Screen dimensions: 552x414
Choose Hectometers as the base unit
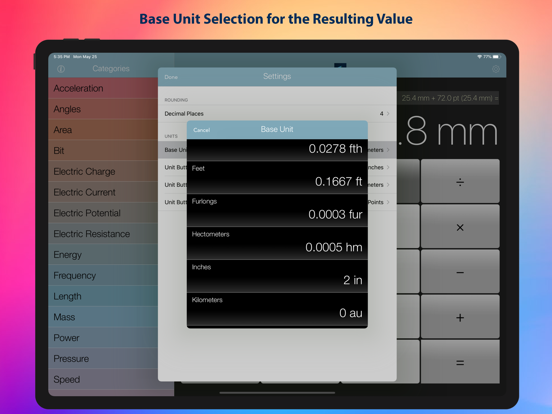(x=277, y=243)
